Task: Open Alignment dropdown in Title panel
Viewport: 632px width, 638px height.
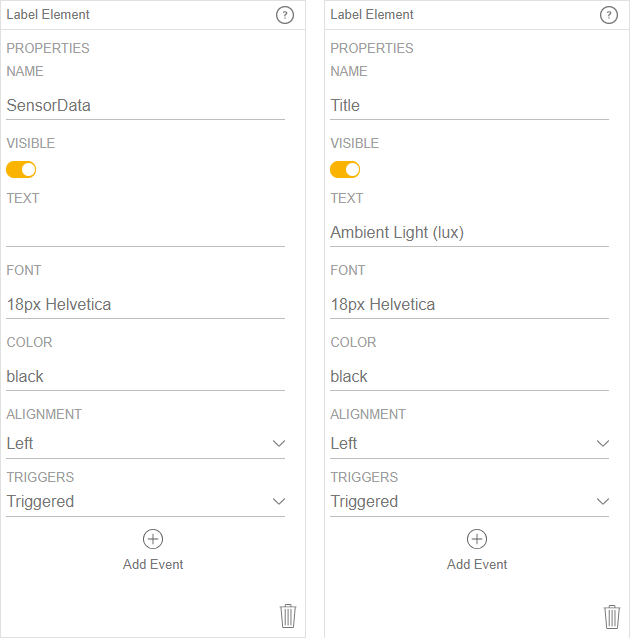Action: (x=469, y=443)
